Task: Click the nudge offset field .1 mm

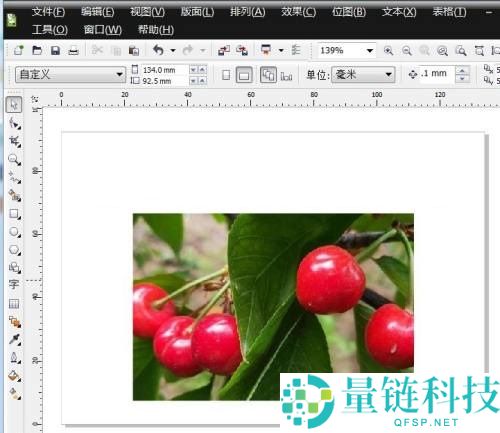Action: click(x=437, y=74)
